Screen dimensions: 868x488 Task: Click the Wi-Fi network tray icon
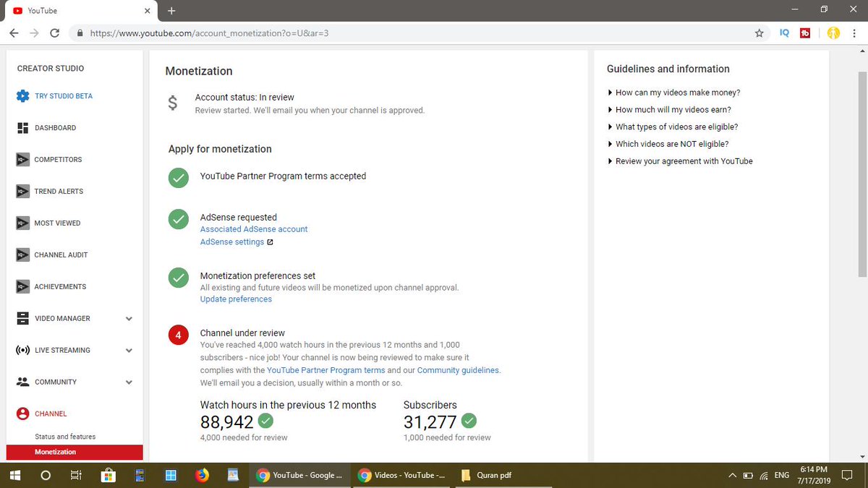pos(764,475)
